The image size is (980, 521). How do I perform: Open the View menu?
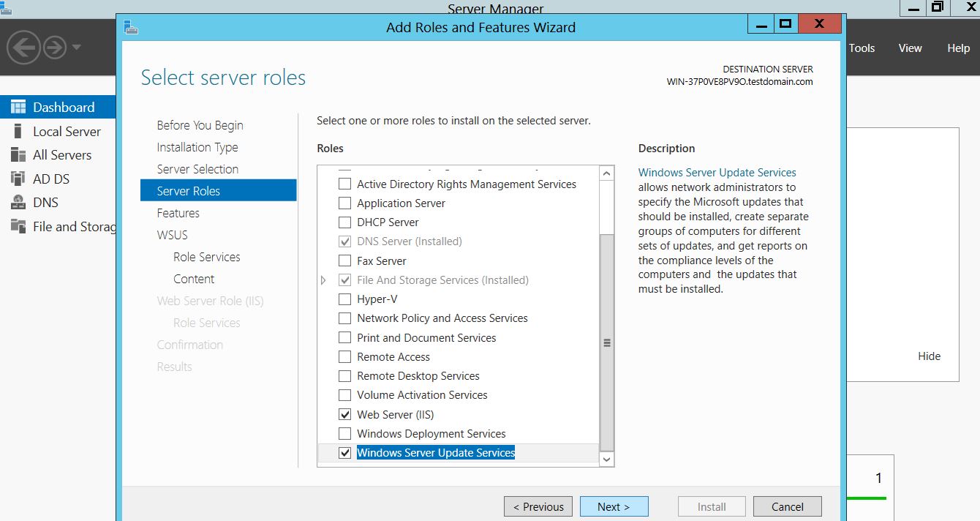[x=910, y=48]
